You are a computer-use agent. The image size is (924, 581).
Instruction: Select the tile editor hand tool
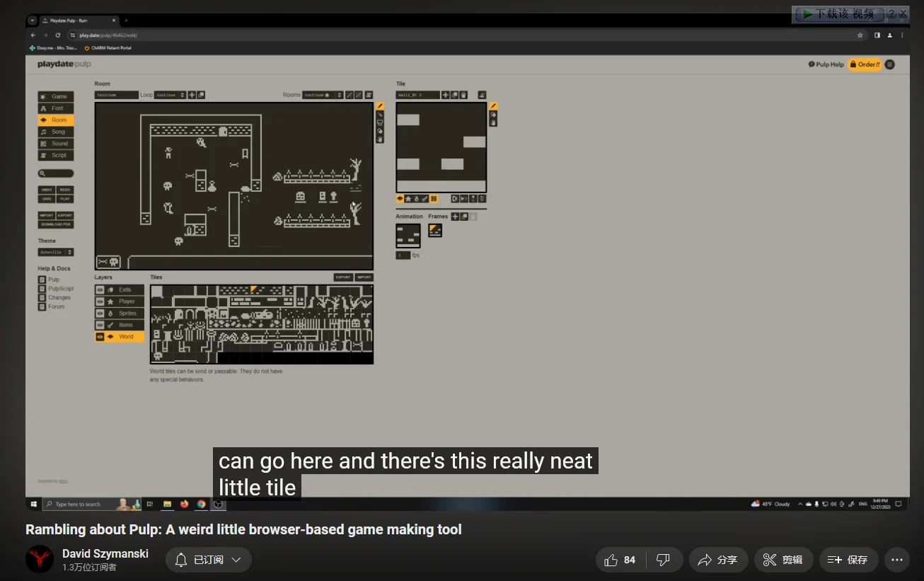pos(493,122)
